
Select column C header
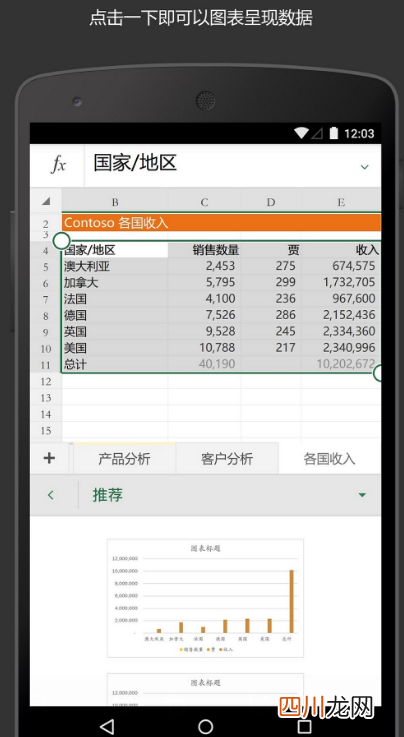204,202
